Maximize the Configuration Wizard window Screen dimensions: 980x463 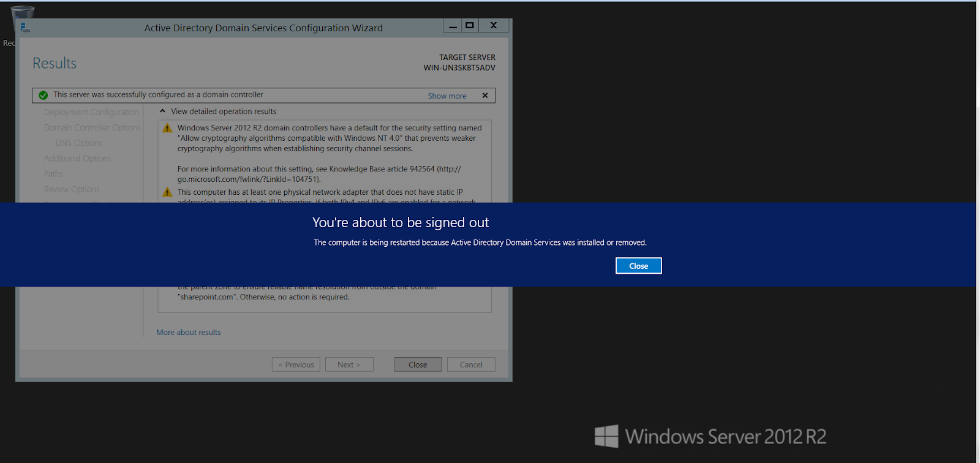[x=470, y=26]
